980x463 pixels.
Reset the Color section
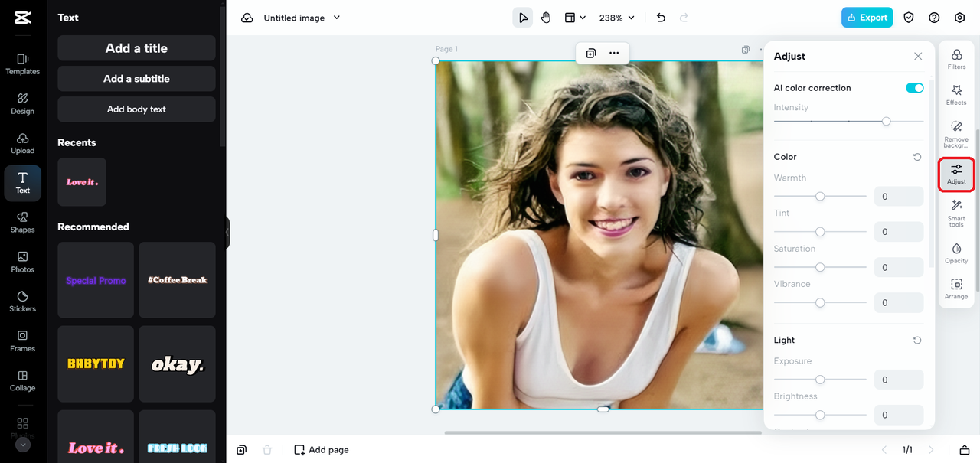tap(917, 157)
